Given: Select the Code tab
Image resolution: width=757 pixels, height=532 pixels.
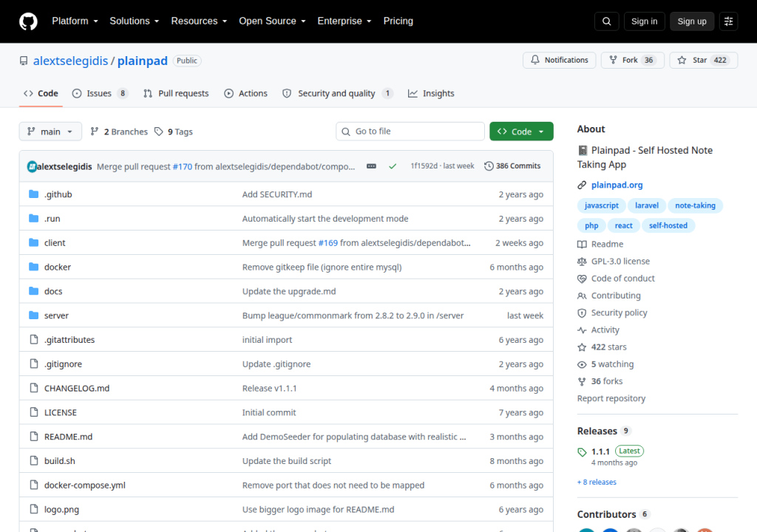Looking at the screenshot, I should point(41,94).
